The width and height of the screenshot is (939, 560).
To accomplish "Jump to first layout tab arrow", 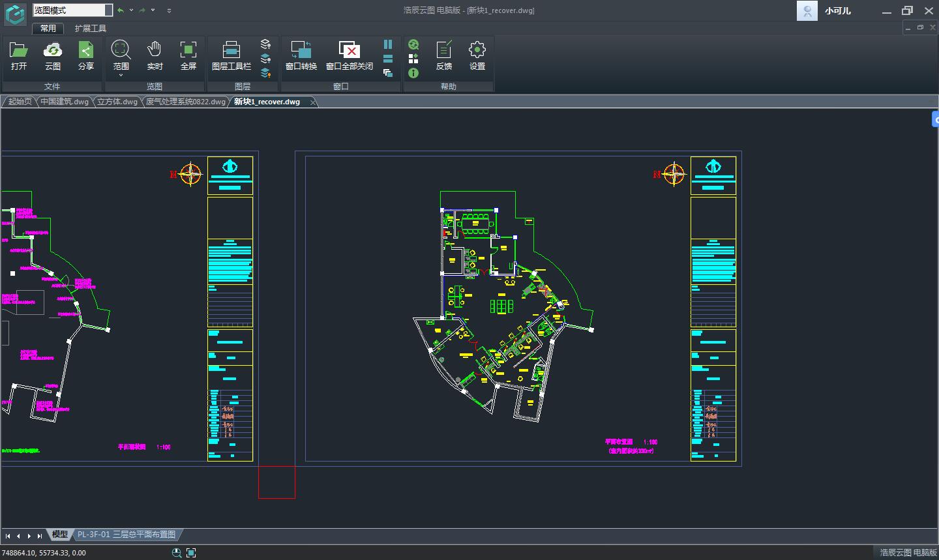I will pos(8,536).
